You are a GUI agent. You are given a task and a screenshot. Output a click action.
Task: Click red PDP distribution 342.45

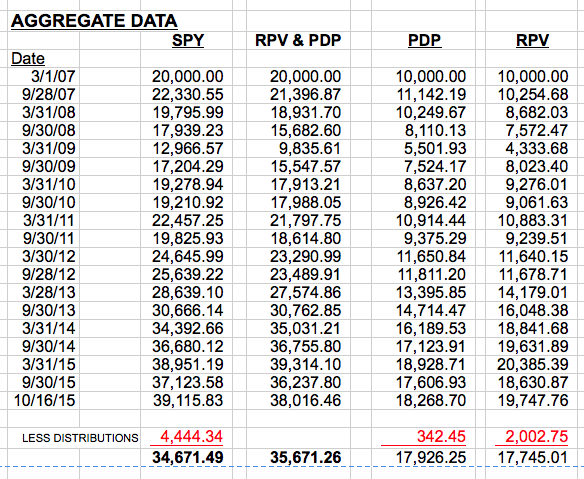(441, 436)
